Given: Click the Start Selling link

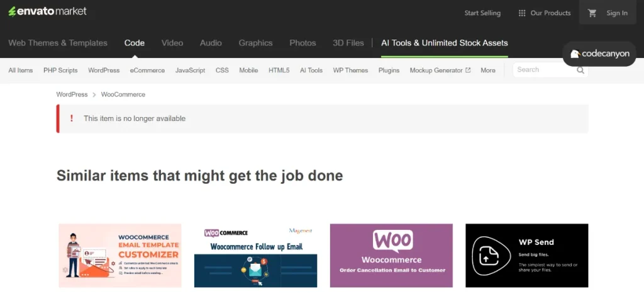Looking at the screenshot, I should [x=482, y=13].
